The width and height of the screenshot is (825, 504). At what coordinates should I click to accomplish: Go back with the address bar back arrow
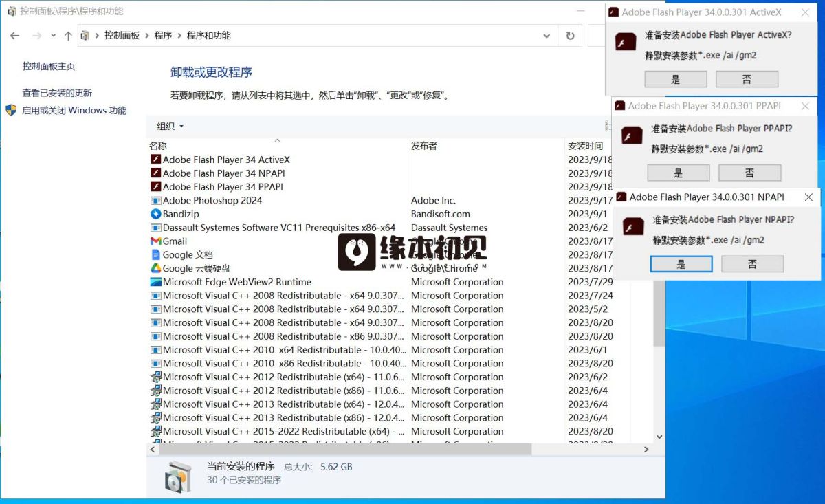(x=15, y=36)
